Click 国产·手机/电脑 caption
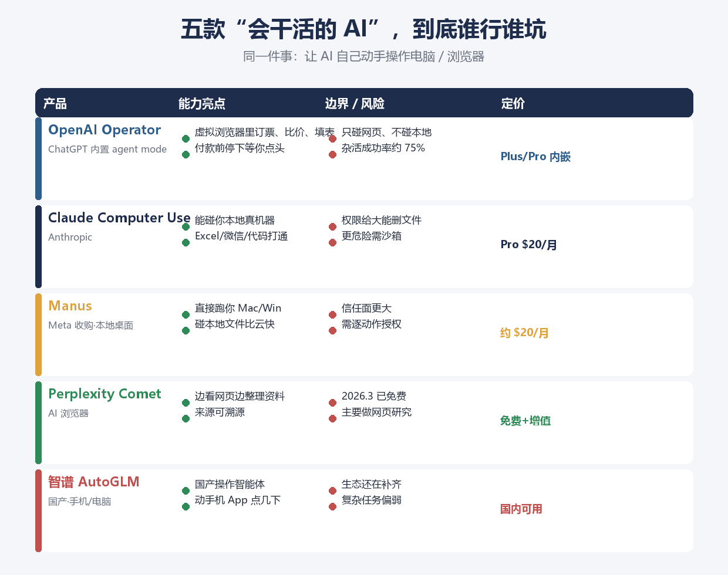 pos(80,501)
